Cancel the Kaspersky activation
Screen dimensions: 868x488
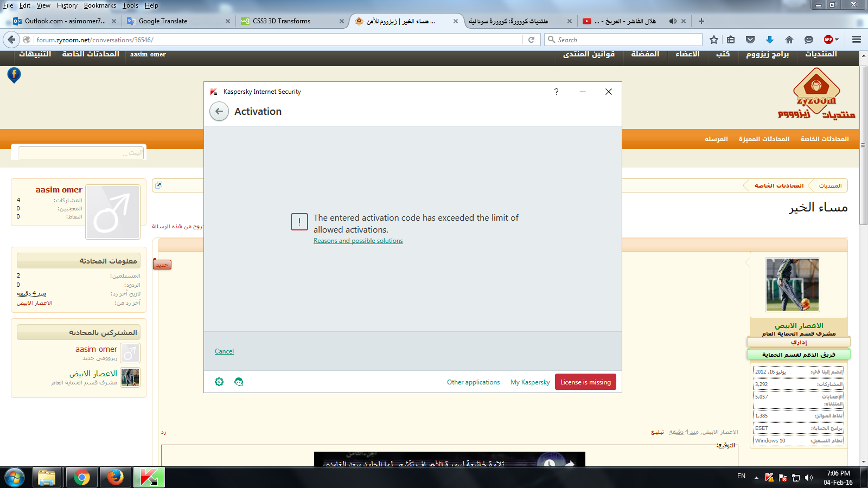click(x=224, y=351)
